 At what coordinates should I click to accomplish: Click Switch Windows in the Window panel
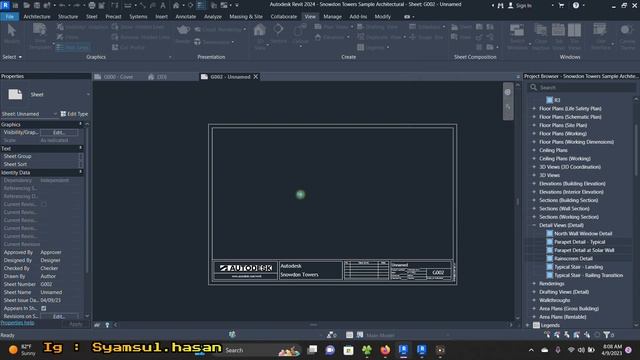pos(517,35)
